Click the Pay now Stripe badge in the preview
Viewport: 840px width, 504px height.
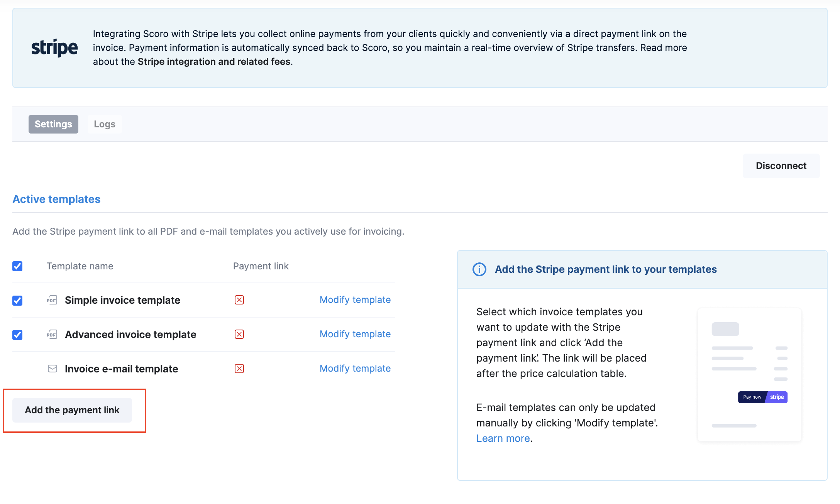[763, 397]
